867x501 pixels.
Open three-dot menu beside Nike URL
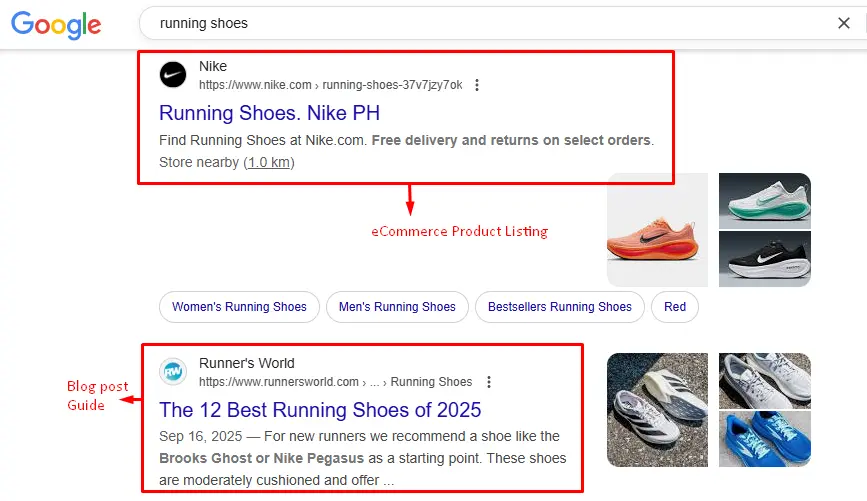click(477, 85)
